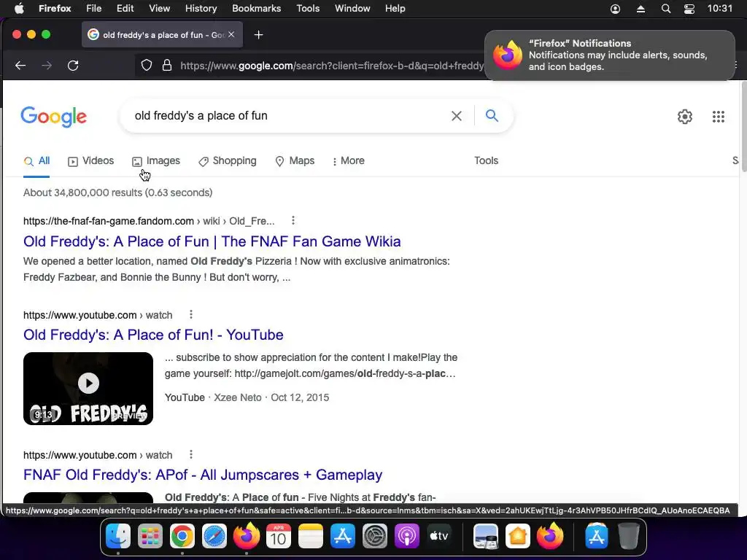Open the Help menu
The width and height of the screenshot is (747, 560).
[395, 8]
